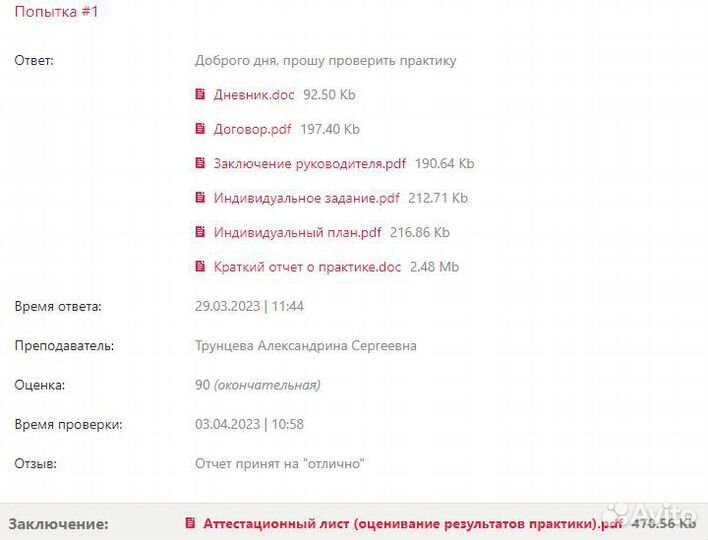Click the Ответ: label
The image size is (708, 540).
click(x=34, y=61)
